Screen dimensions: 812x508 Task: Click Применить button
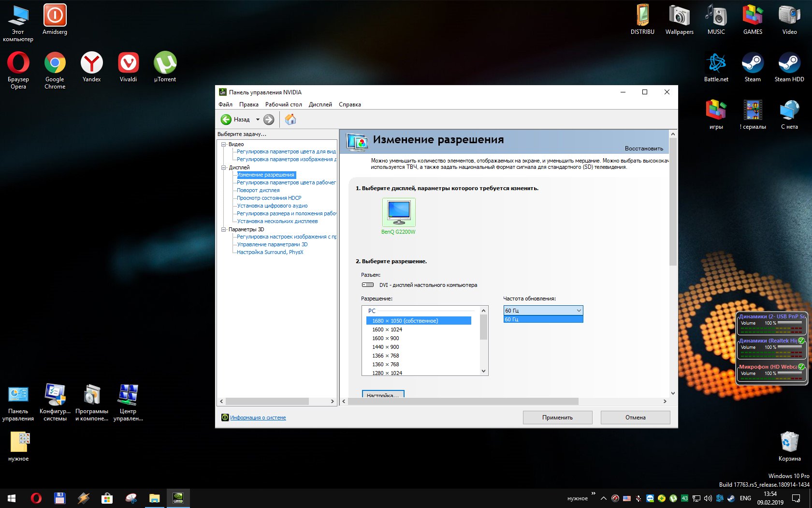[558, 418]
